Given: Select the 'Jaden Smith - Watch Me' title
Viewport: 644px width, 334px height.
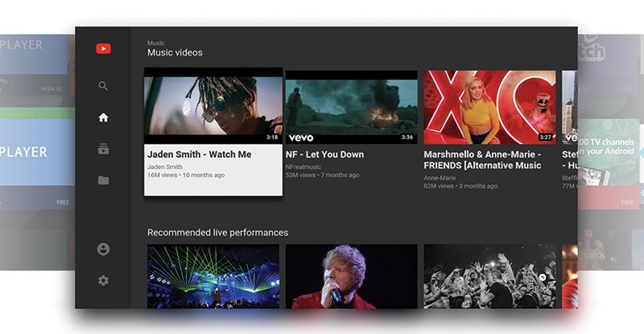Looking at the screenshot, I should (199, 155).
